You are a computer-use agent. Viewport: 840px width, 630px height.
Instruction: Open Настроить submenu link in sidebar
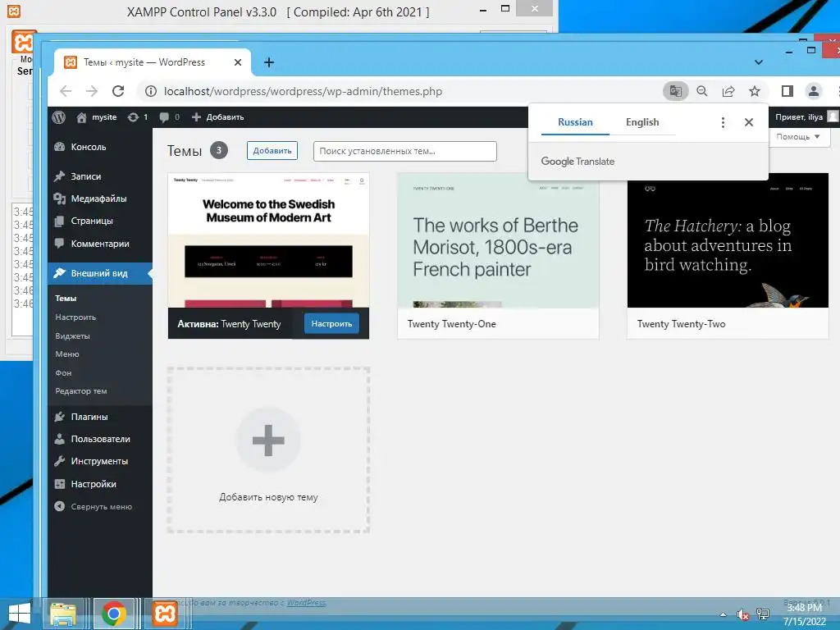click(75, 317)
